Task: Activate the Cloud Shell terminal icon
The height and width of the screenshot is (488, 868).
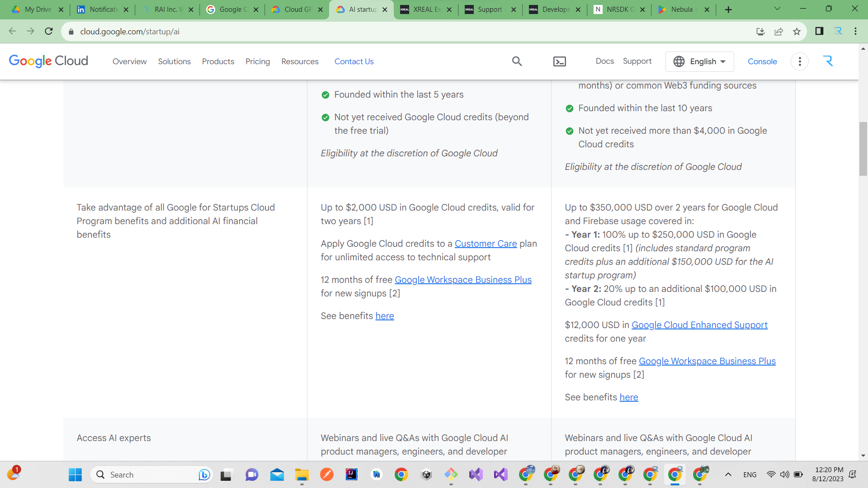Action: click(559, 61)
